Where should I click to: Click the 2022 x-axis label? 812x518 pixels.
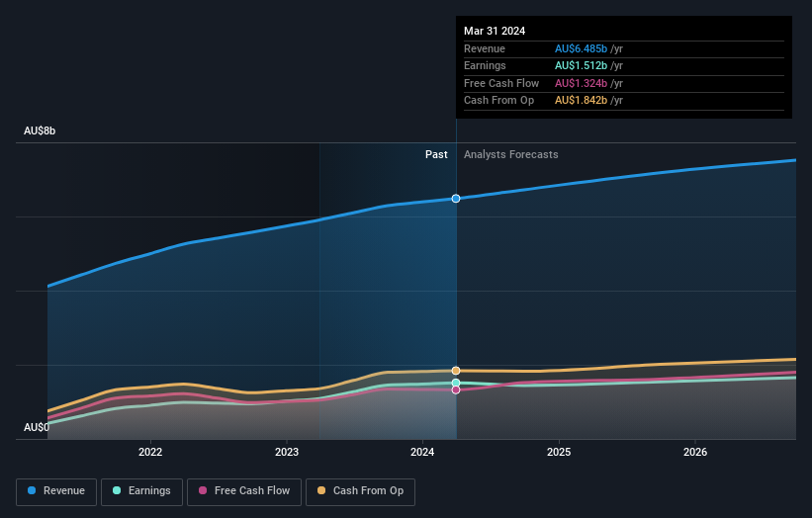pyautogui.click(x=150, y=453)
